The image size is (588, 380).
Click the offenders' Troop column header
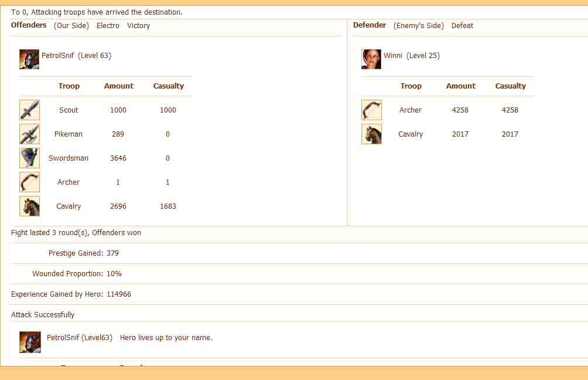[x=69, y=86]
